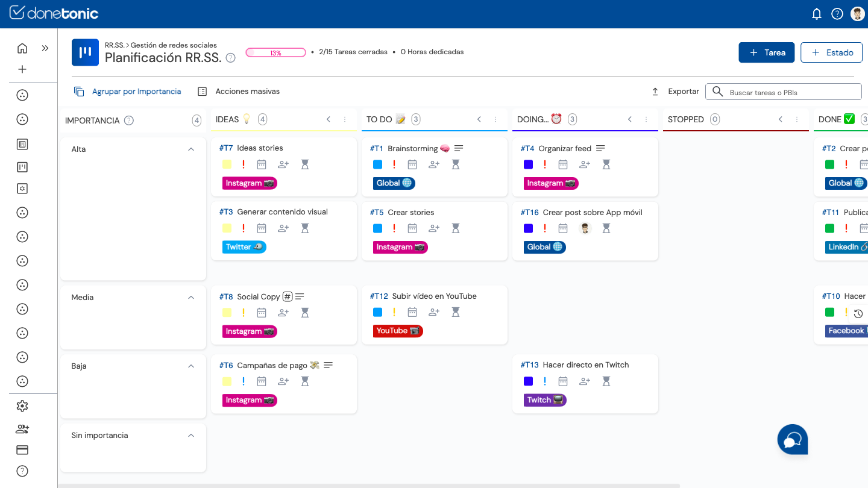Click the Twitter tag on Generar contenido visual
This screenshot has width=868, height=488.
[x=244, y=247]
